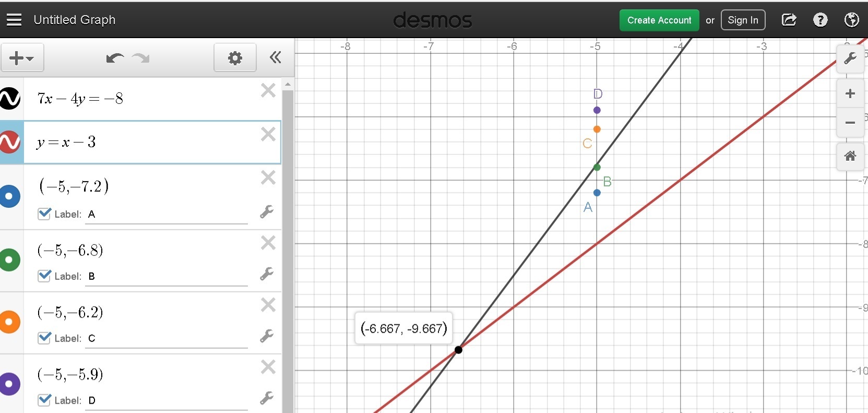Zoom in on the graph
Image resolution: width=868 pixels, height=413 pixels.
pos(850,93)
